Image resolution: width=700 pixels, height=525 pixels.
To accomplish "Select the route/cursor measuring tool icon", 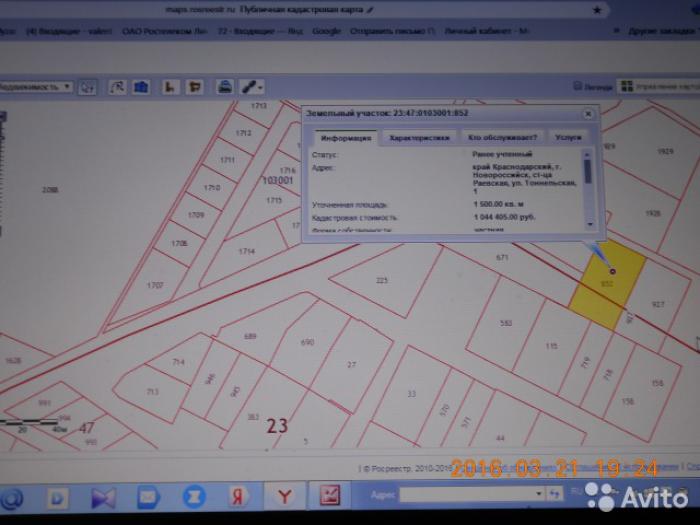I will [117, 87].
